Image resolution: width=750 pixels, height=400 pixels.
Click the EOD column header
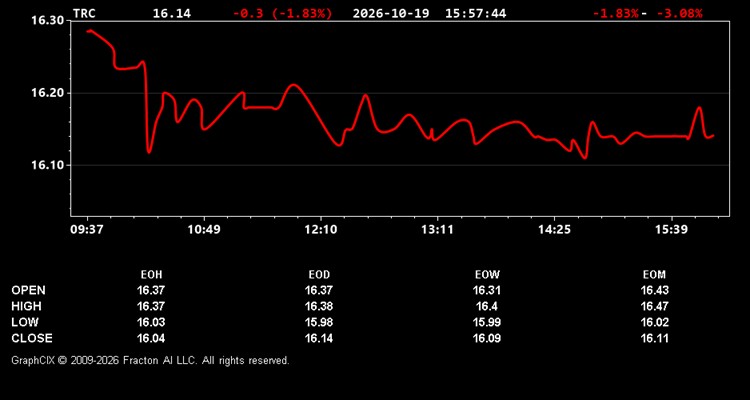click(319, 275)
